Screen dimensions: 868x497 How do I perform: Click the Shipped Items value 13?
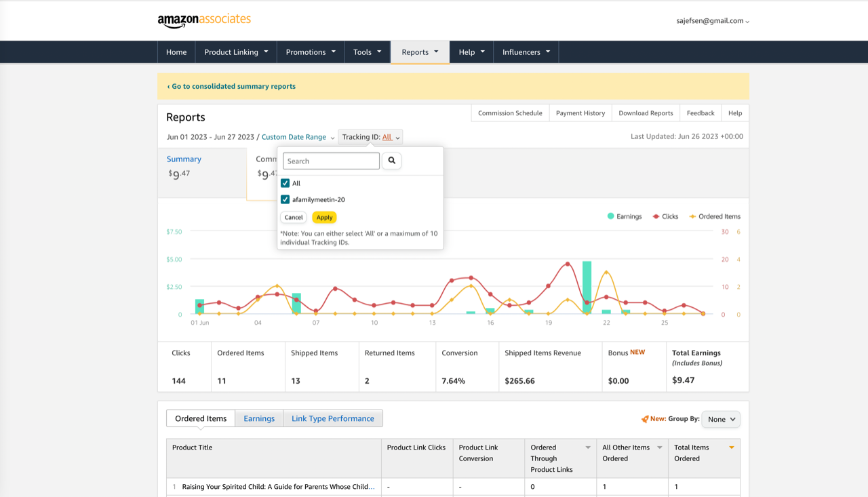click(x=296, y=381)
